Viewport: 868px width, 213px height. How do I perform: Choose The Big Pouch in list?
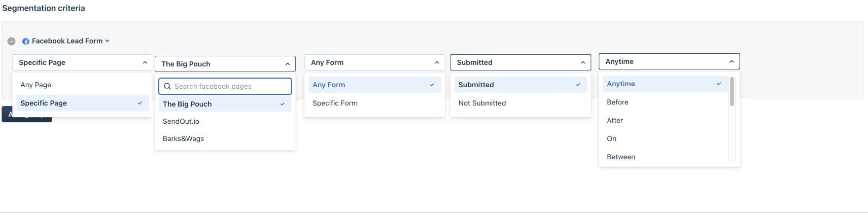[225, 104]
